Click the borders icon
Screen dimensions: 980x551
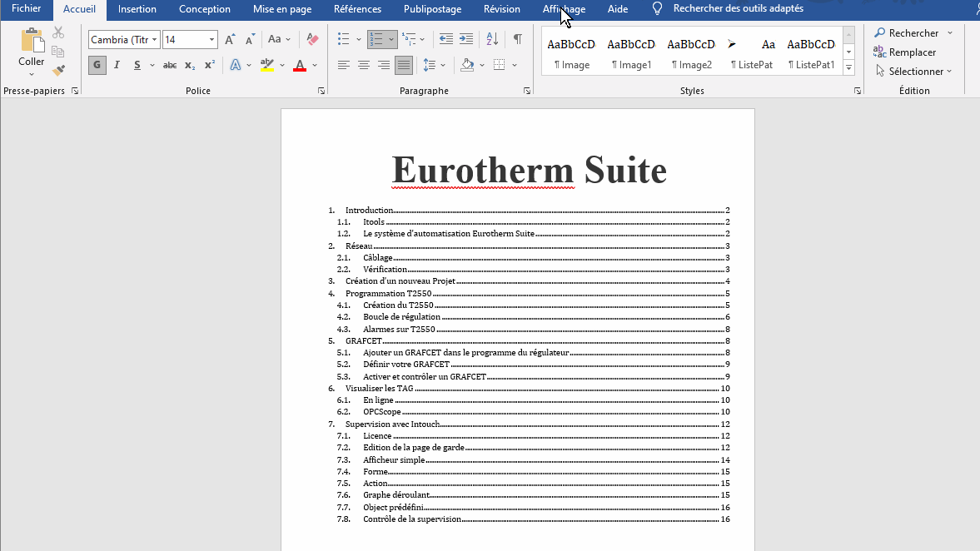point(500,65)
